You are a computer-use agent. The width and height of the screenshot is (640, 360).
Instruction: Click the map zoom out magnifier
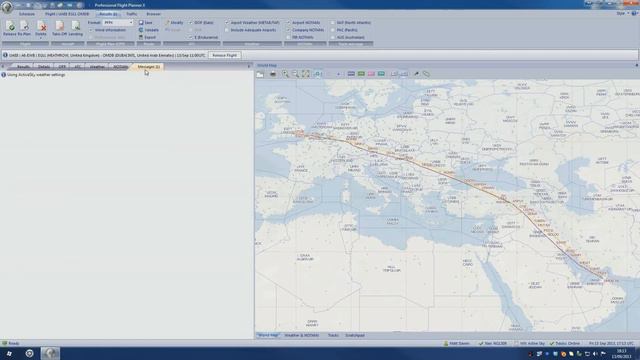pos(295,74)
